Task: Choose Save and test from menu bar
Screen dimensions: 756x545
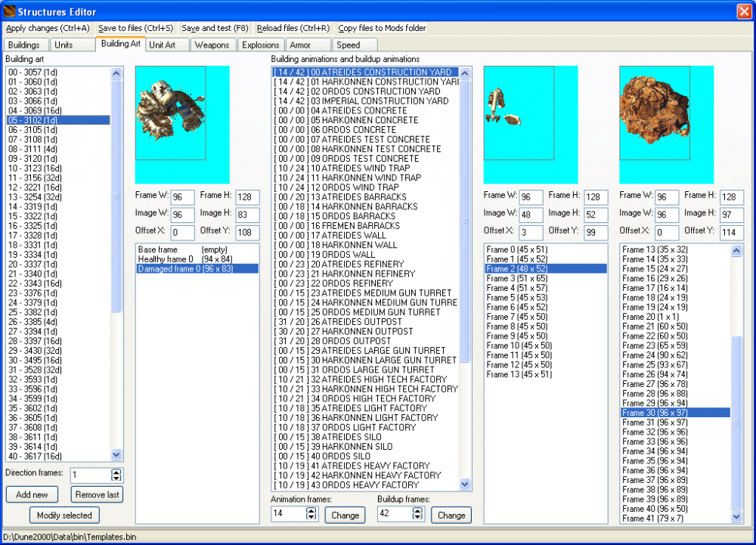Action: pos(215,28)
